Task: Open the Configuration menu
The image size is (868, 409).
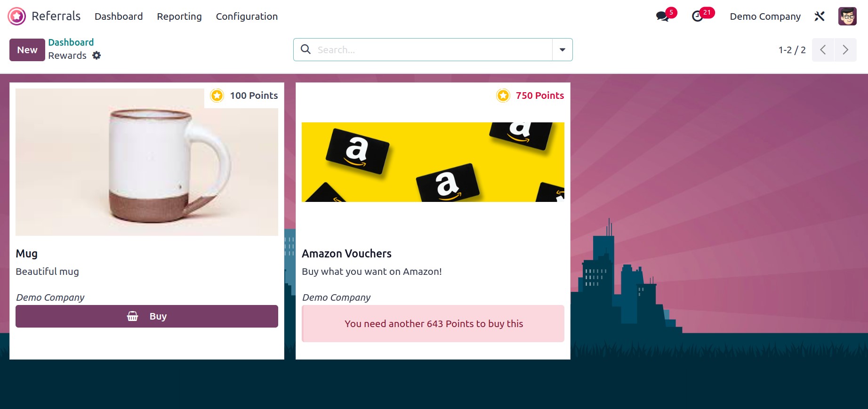Action: tap(247, 16)
